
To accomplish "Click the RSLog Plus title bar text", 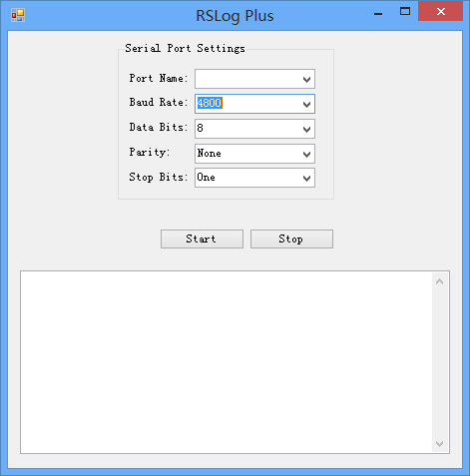I will coord(235,16).
